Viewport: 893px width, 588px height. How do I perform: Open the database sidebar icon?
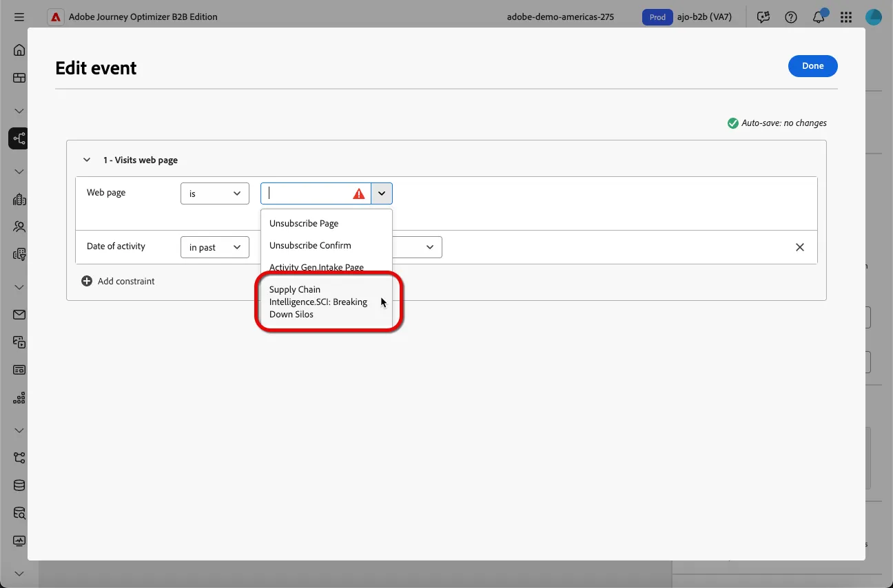(19, 485)
